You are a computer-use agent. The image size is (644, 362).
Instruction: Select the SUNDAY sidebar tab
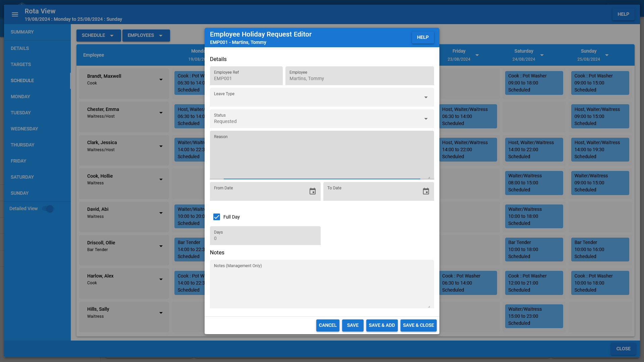[x=37, y=193]
